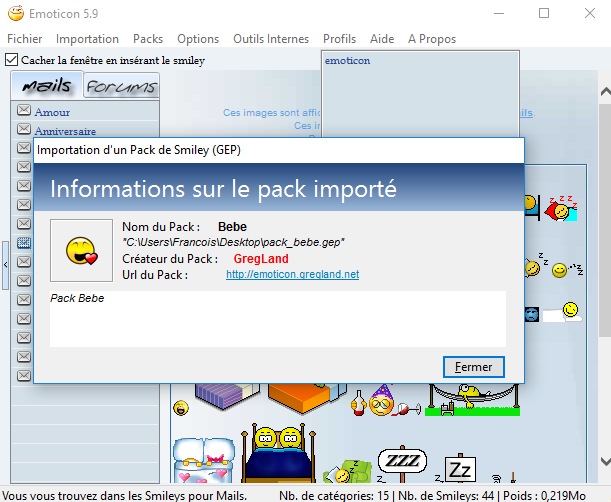611x502 pixels.
Task: Click the GregLand creator name
Action: (261, 259)
